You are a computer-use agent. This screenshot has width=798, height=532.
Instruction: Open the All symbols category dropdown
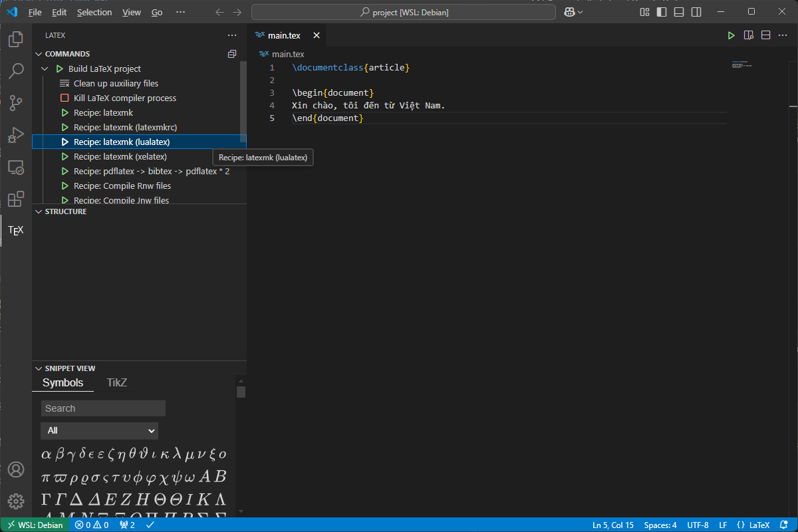tap(99, 430)
